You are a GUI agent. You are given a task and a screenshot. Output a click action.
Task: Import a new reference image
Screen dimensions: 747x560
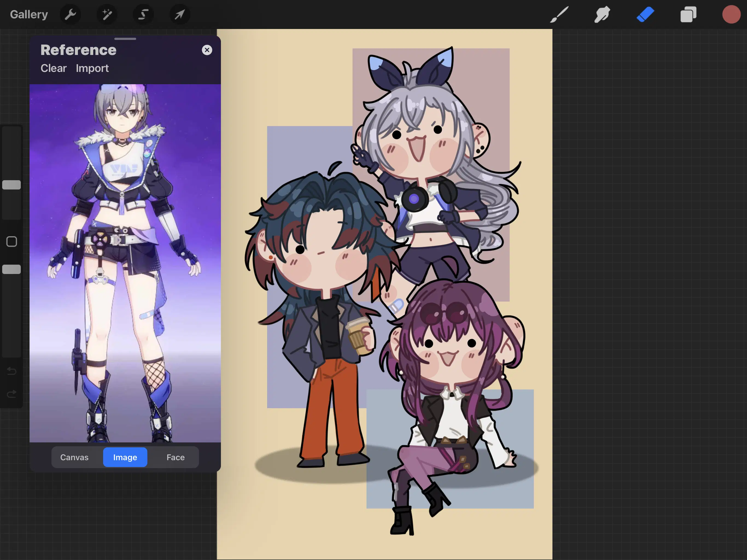(92, 68)
